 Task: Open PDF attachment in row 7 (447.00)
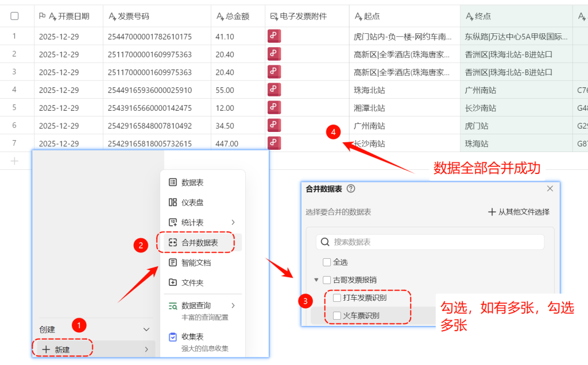274,143
